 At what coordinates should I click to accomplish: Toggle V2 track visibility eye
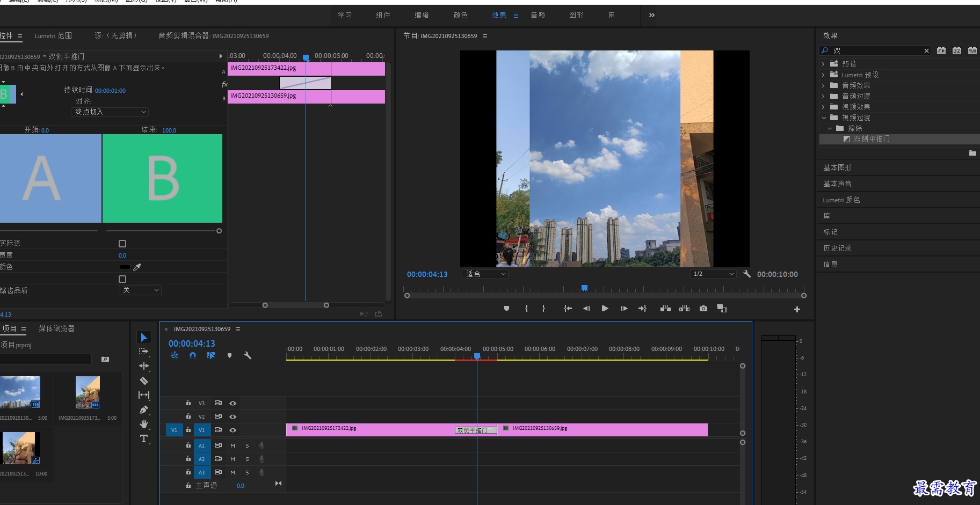point(233,416)
